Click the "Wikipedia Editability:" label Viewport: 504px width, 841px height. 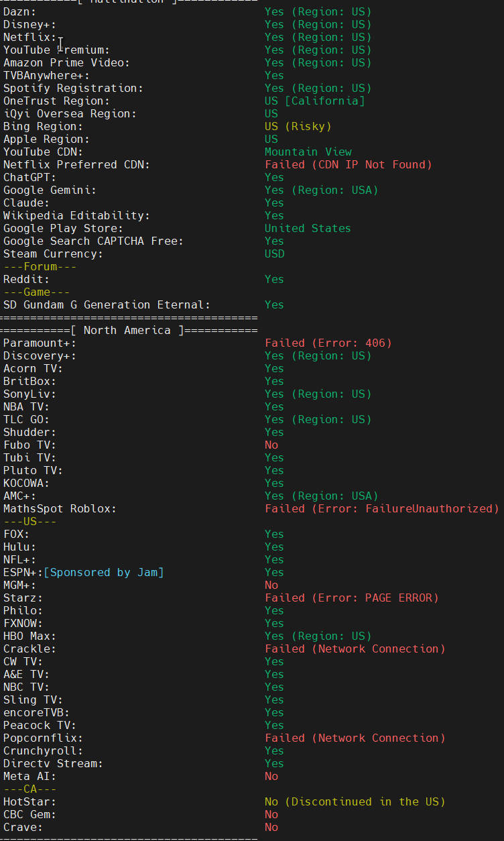click(x=76, y=215)
